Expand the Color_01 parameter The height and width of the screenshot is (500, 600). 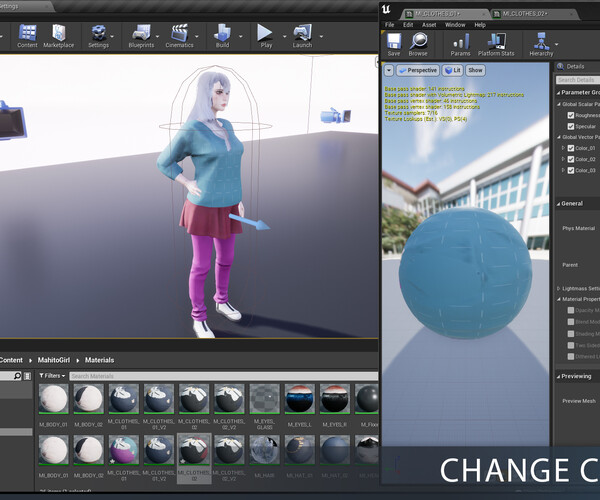pos(563,148)
